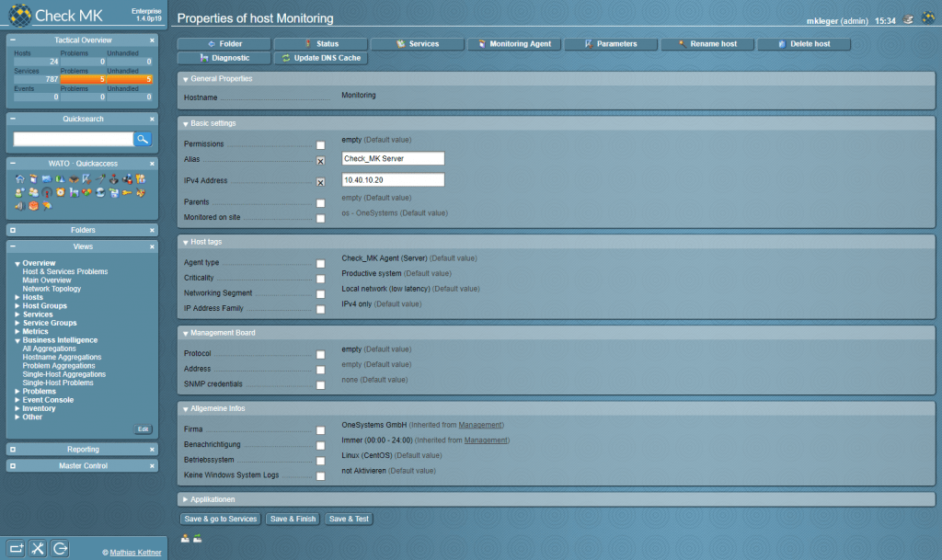
Task: Click the IPv4 Address input field
Action: coord(393,180)
